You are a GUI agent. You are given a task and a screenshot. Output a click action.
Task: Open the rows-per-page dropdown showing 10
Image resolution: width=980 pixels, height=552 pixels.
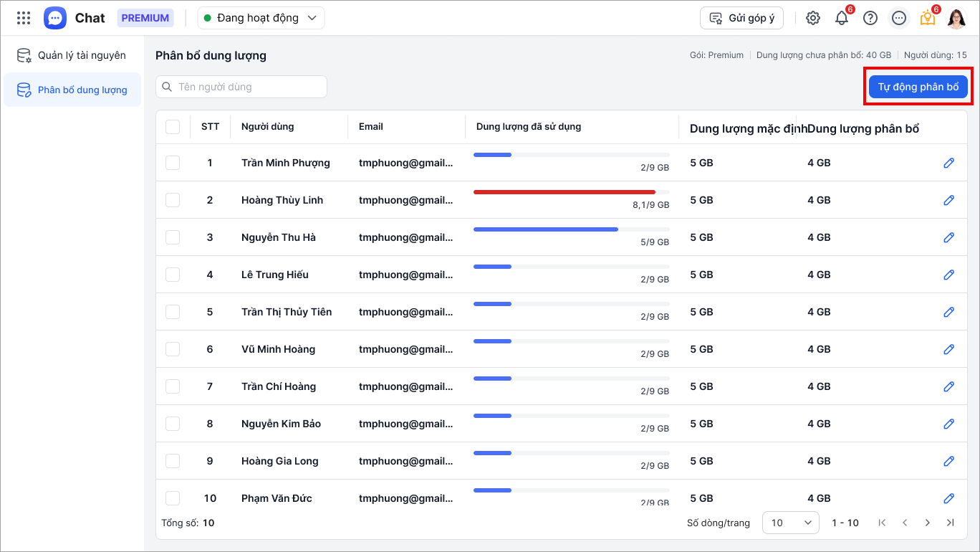(x=791, y=523)
